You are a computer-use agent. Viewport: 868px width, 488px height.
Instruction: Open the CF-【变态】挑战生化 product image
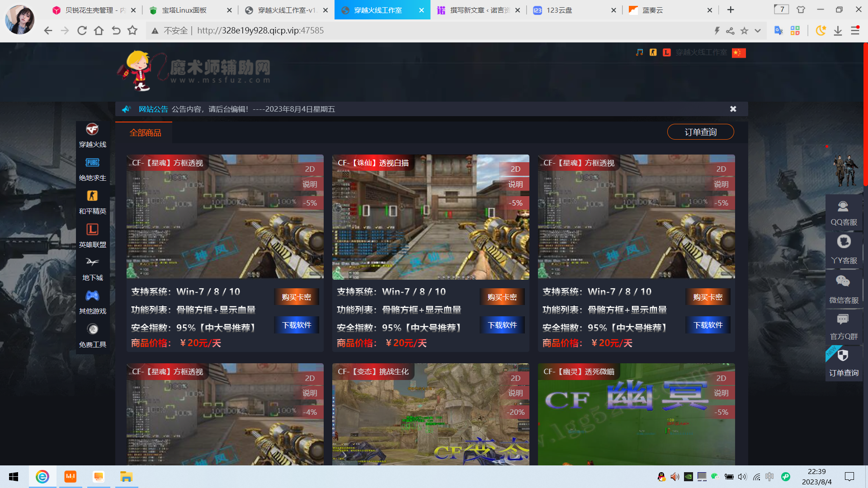pos(430,414)
